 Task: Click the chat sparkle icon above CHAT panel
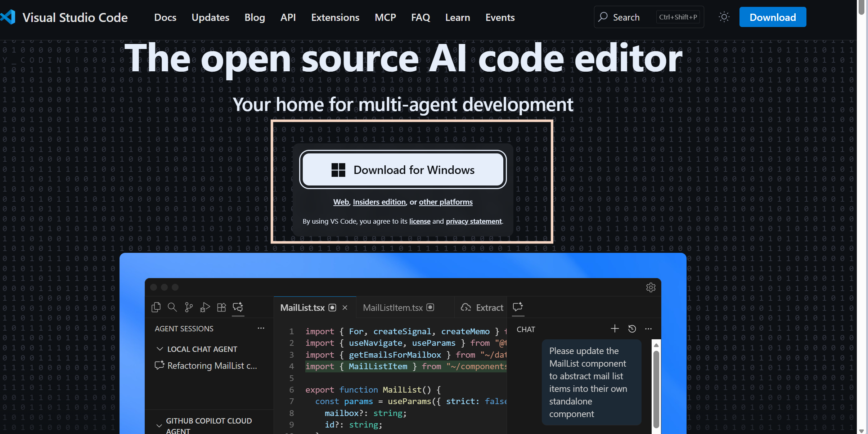pos(518,307)
